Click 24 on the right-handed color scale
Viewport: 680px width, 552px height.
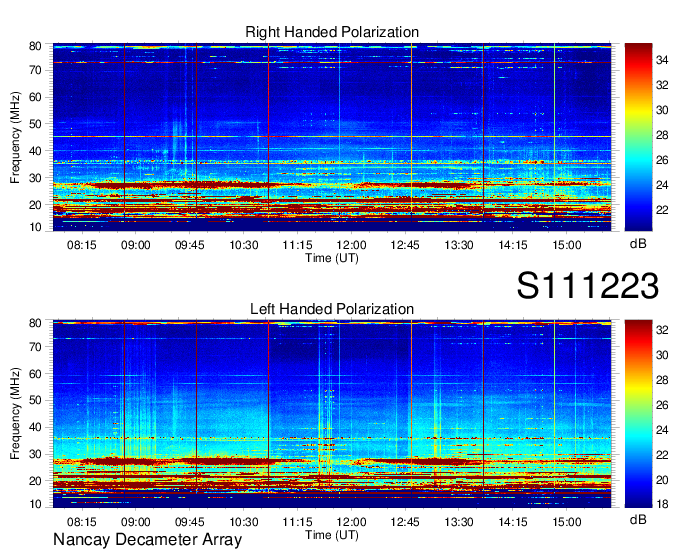pos(662,185)
